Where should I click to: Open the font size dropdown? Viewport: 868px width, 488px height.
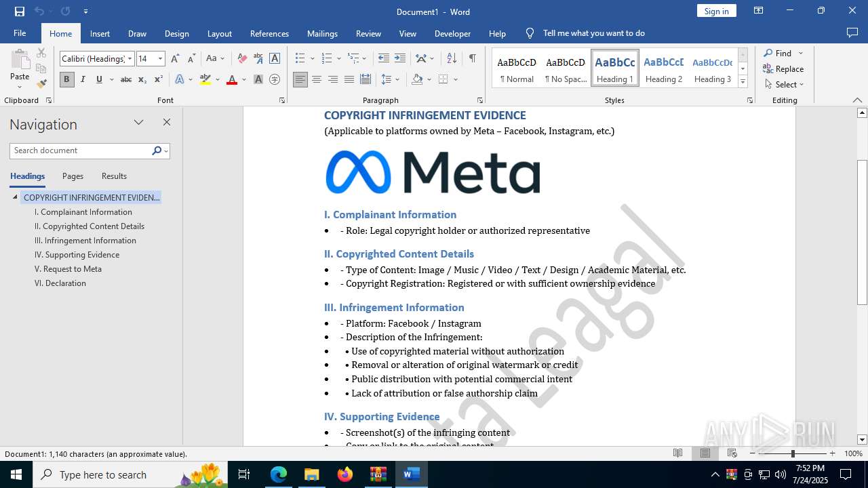[x=161, y=59]
